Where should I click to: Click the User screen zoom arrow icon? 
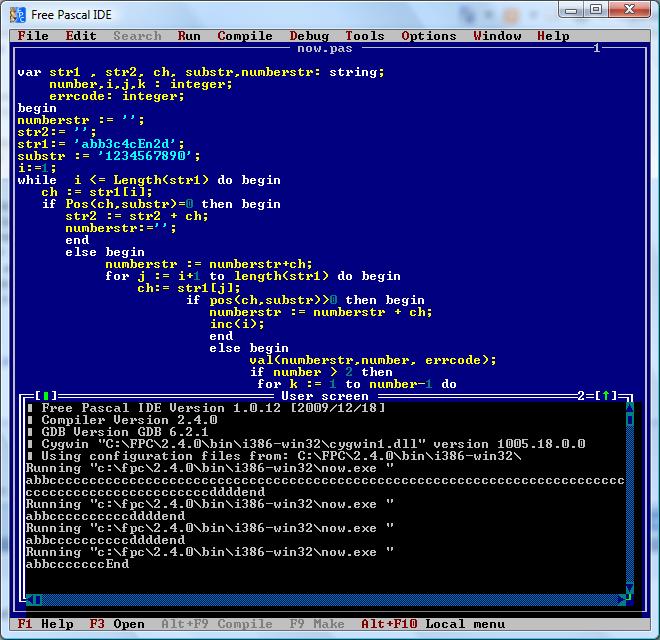point(606,396)
